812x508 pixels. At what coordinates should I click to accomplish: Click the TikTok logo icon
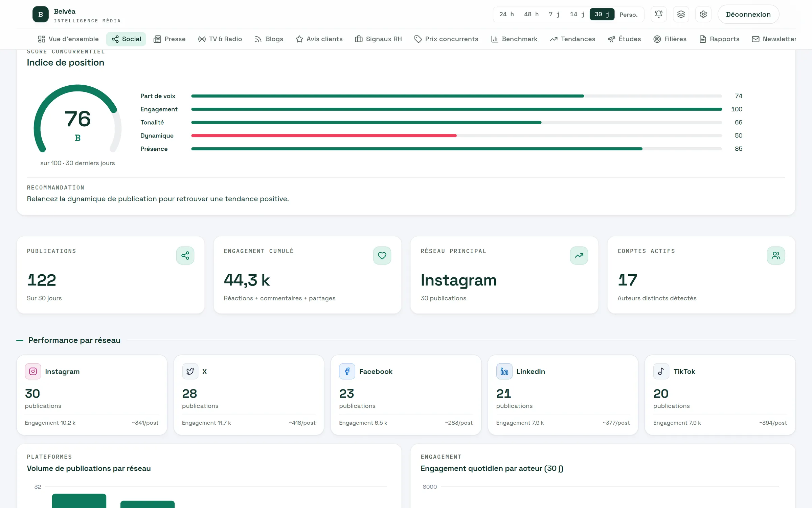(661, 372)
